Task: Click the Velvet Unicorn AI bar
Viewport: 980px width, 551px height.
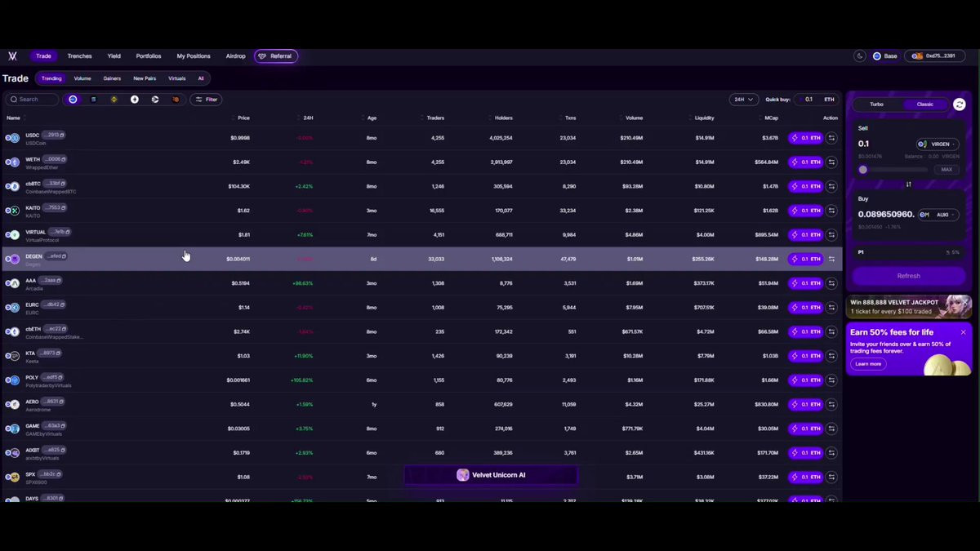Action: pyautogui.click(x=491, y=475)
